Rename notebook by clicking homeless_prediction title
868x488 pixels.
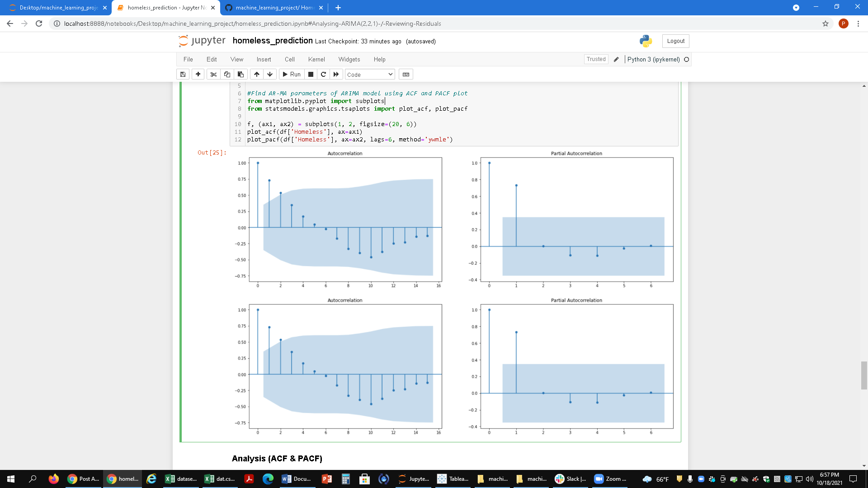tap(273, 41)
